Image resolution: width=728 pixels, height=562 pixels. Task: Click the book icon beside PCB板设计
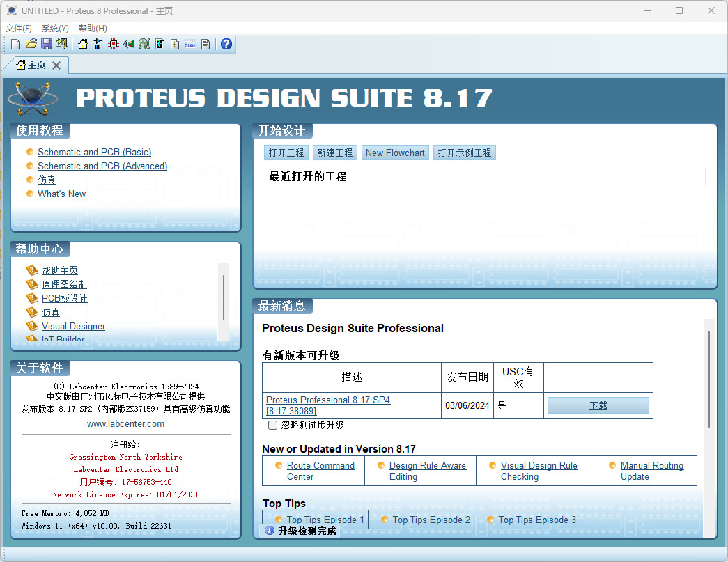[31, 298]
